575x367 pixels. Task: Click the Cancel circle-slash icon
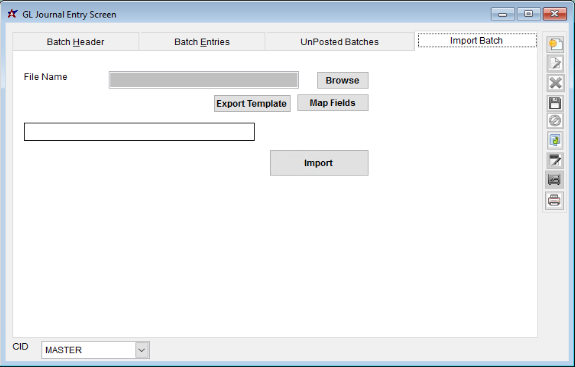555,120
